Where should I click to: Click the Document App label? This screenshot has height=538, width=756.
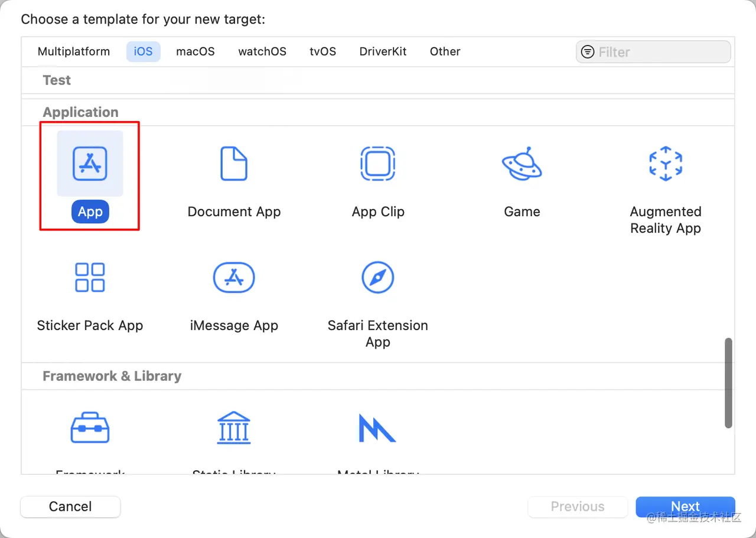click(234, 212)
